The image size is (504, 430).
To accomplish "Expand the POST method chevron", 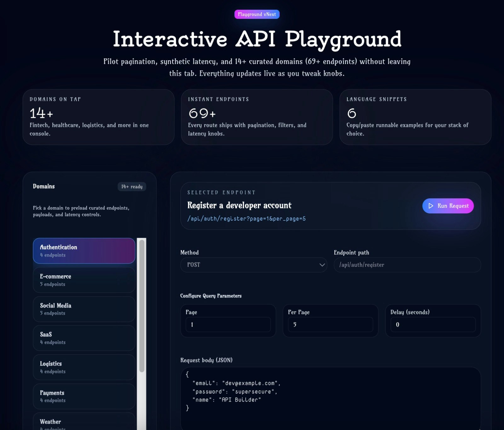I will [x=322, y=265].
